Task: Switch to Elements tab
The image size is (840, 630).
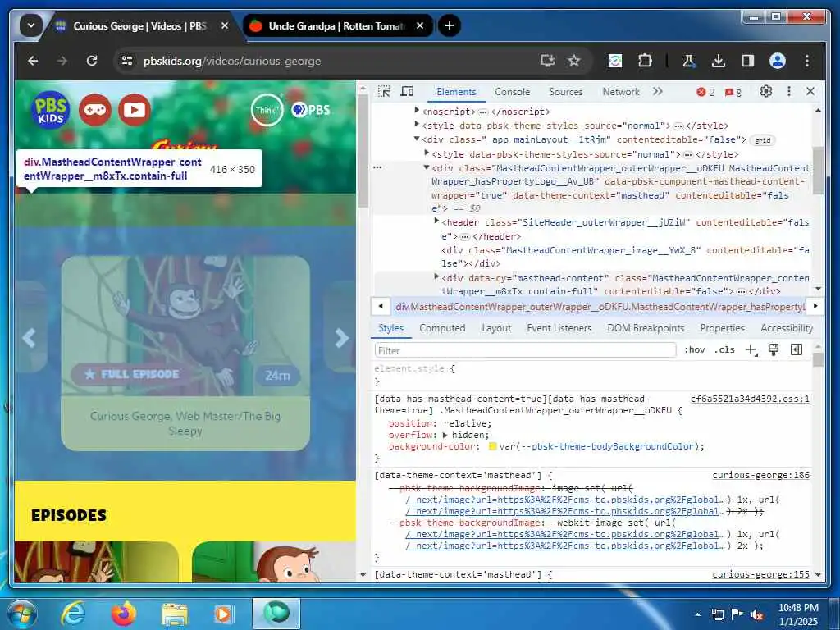Action: pos(456,92)
